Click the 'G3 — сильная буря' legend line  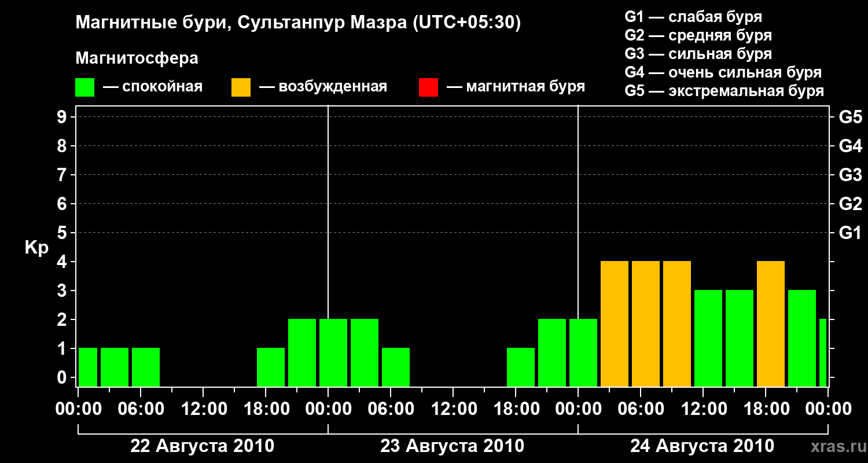tap(698, 54)
